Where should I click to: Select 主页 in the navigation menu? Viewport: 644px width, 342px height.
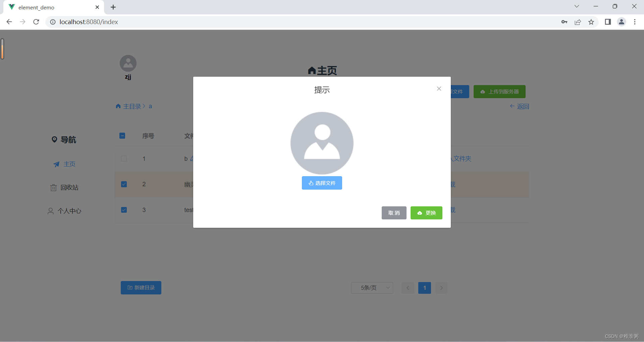click(x=69, y=164)
